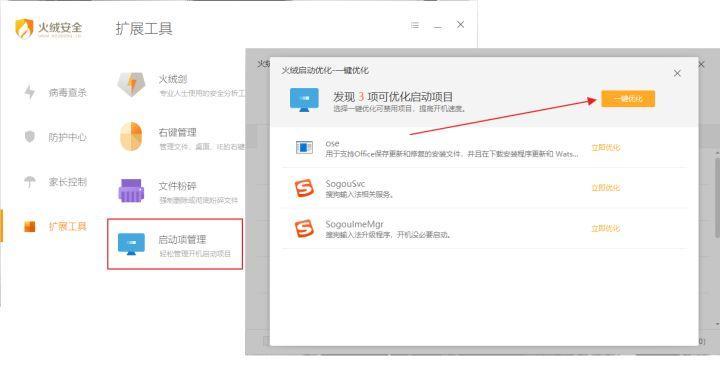Select the ose Office icon
This screenshot has width=720, height=390.
tap(304, 147)
